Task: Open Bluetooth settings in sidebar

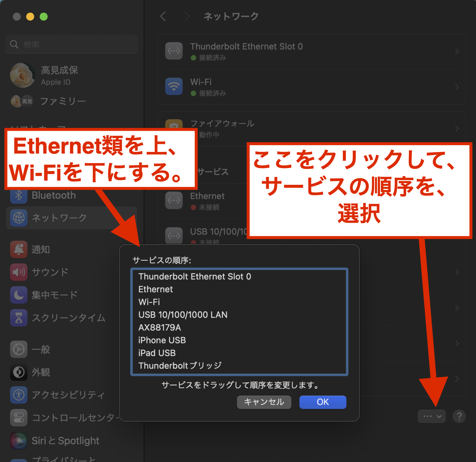Action: pyautogui.click(x=53, y=195)
